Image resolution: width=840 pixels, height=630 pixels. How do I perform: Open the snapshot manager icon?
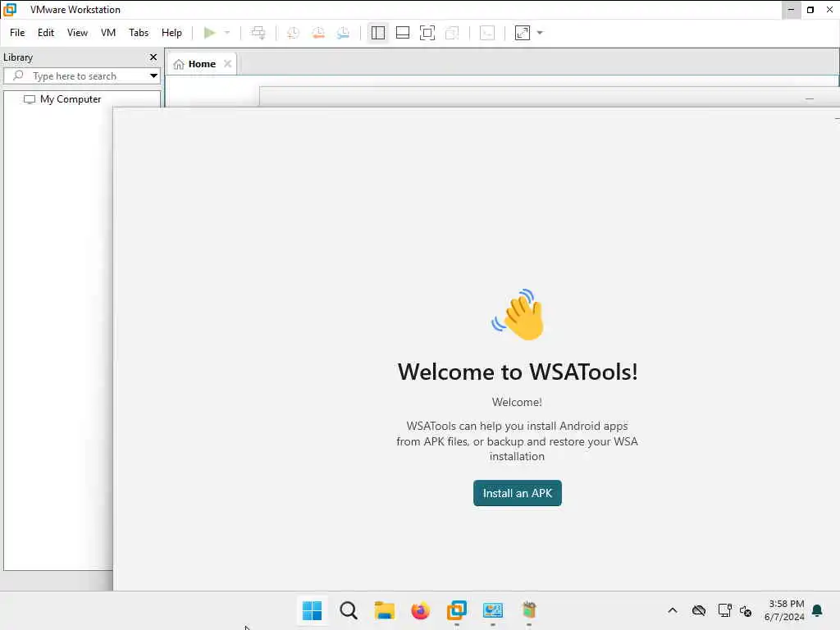[x=344, y=33]
